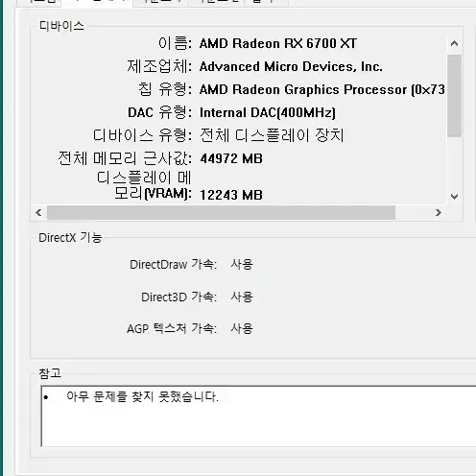Click the vertical scrollbar thumb in device panel

pos(454,96)
